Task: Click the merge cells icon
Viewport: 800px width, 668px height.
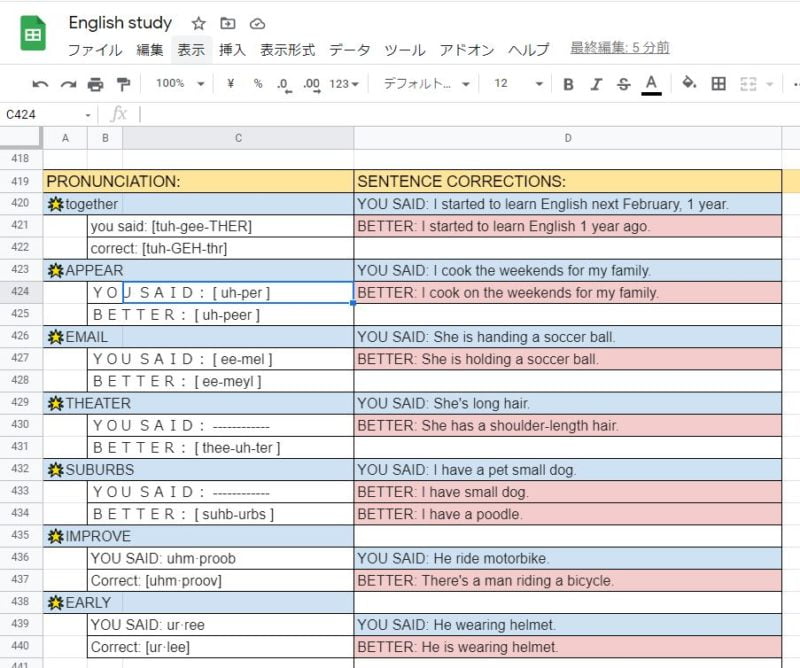Action: (745, 84)
